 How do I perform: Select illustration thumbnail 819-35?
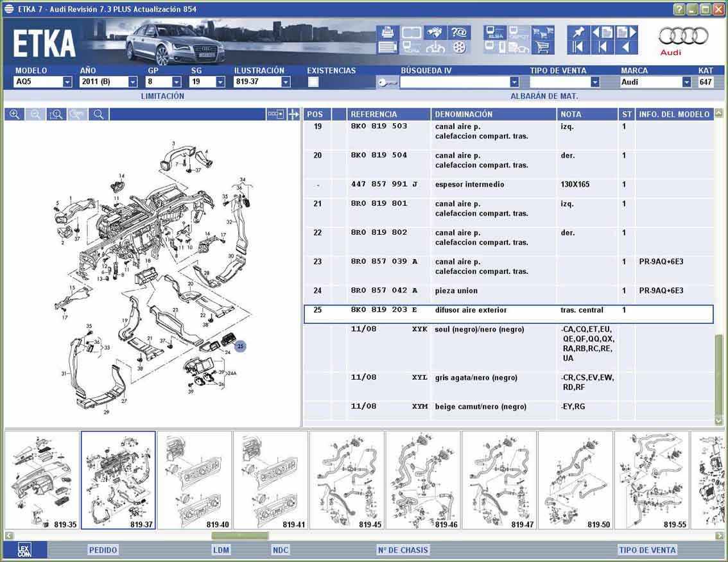[42, 481]
